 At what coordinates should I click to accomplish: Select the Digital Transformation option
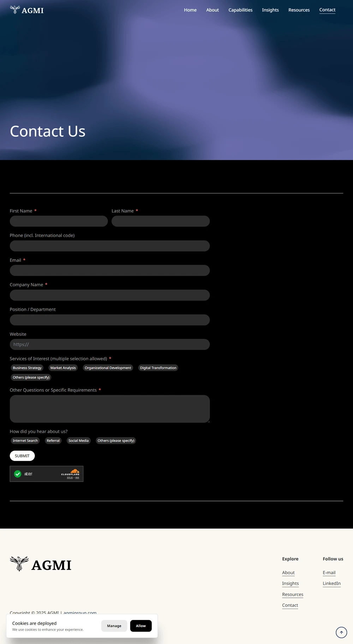(158, 368)
